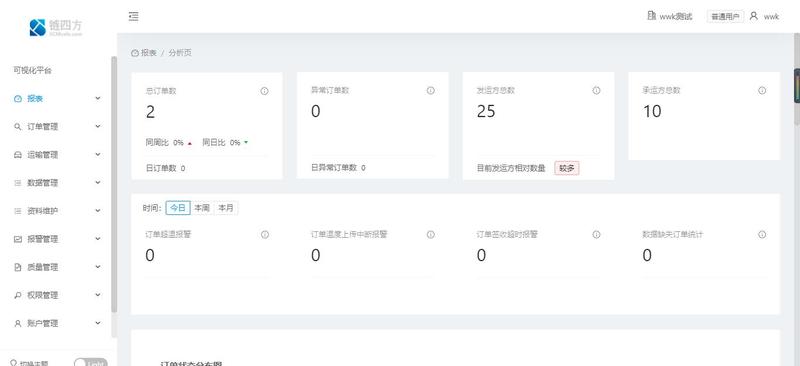Click the info icon on 承运方总数 card

(x=762, y=90)
